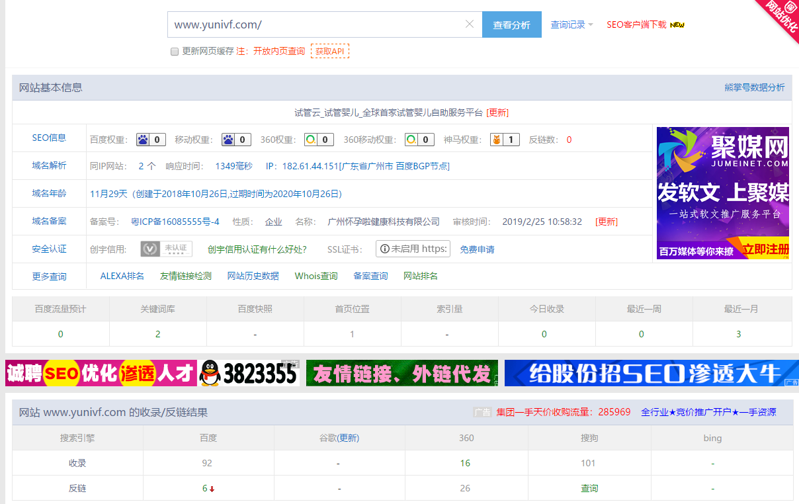Click the 给股份招SEO渗透大牛 banner
The image size is (799, 504).
coord(652,373)
